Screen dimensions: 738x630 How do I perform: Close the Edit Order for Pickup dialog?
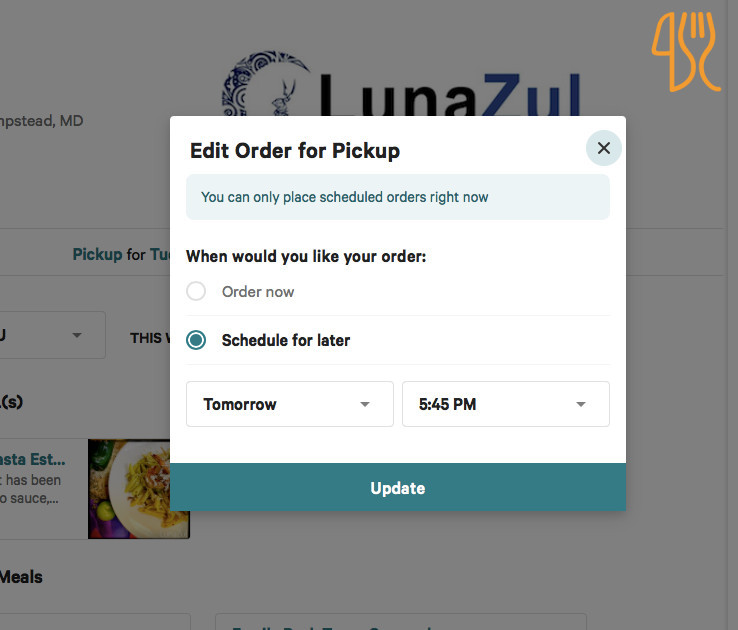(603, 148)
